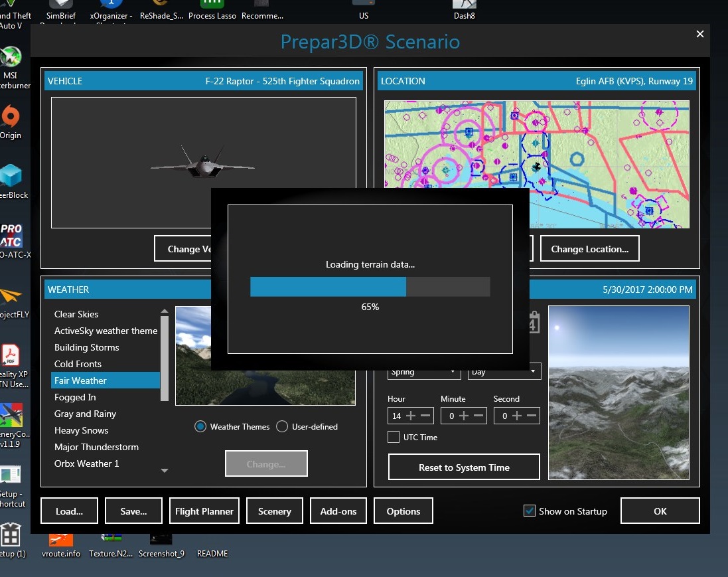Click Reset to System Time

[464, 467]
